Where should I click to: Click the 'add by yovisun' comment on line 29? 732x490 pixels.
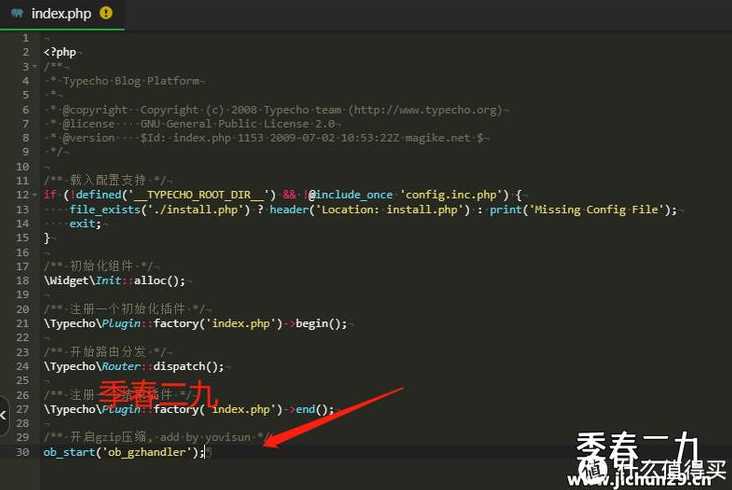[205, 438]
